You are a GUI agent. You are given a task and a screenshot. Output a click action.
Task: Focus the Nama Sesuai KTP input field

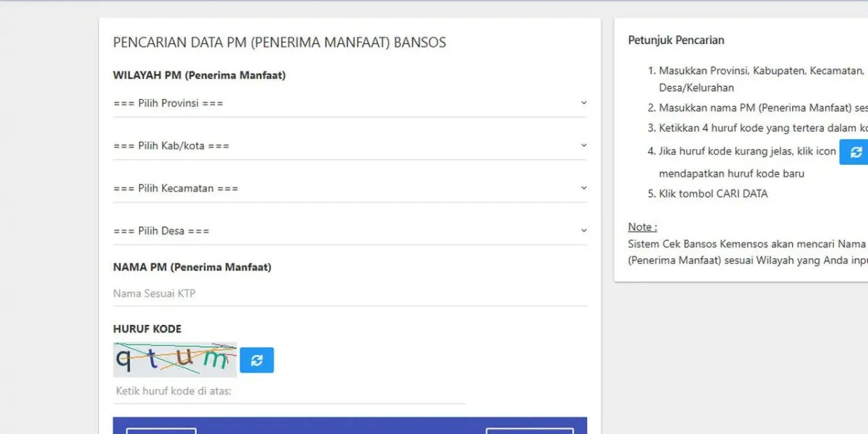(349, 294)
